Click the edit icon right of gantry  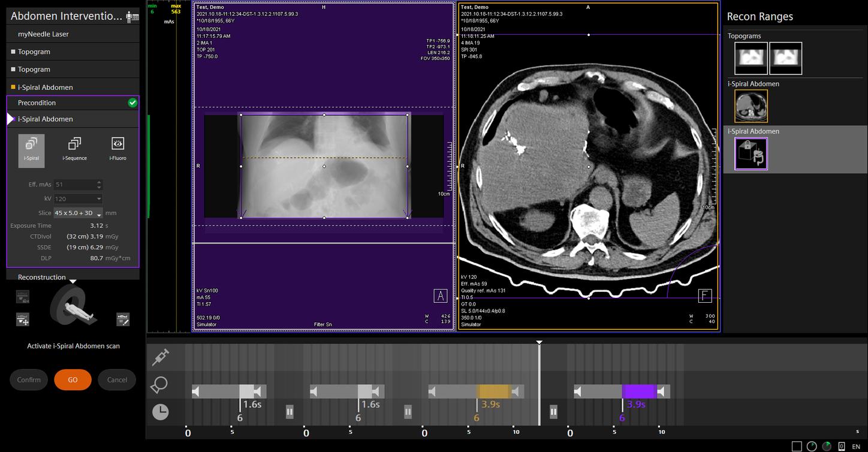(123, 320)
